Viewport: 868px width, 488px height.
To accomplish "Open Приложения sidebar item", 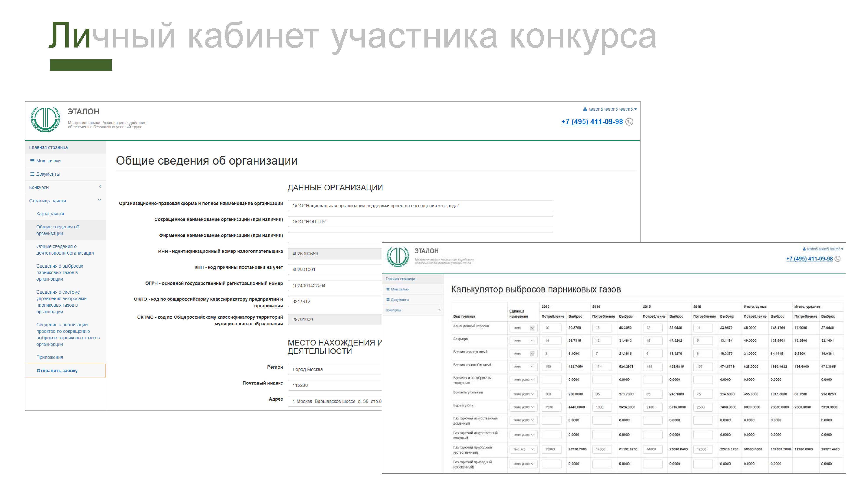I will click(x=49, y=357).
